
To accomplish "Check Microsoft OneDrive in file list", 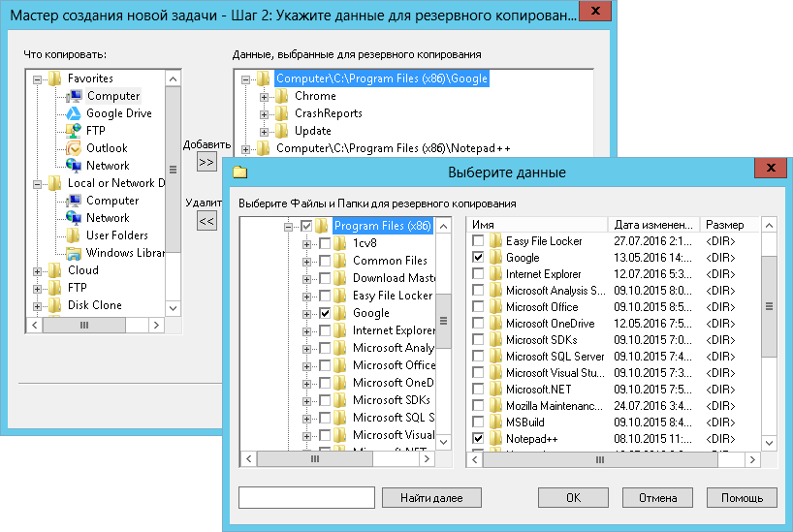I will coord(478,323).
